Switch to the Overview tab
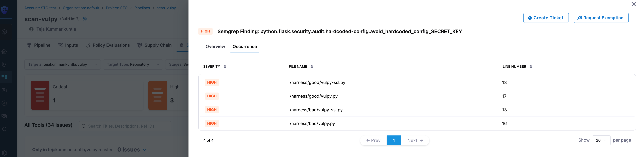This screenshot has width=644, height=157. (215, 47)
